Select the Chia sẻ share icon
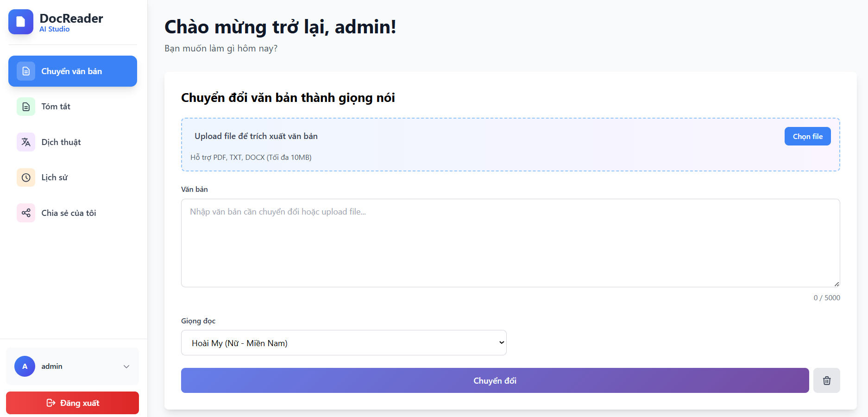The image size is (868, 417). (x=25, y=213)
